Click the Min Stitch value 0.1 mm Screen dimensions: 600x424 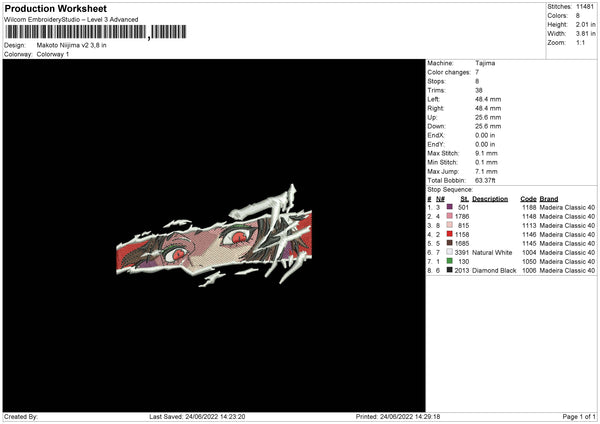point(486,162)
